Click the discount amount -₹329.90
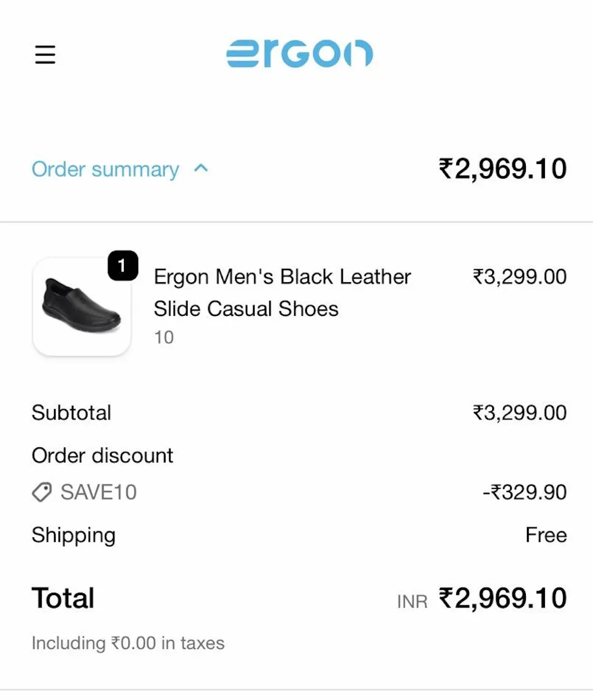 pyautogui.click(x=525, y=493)
